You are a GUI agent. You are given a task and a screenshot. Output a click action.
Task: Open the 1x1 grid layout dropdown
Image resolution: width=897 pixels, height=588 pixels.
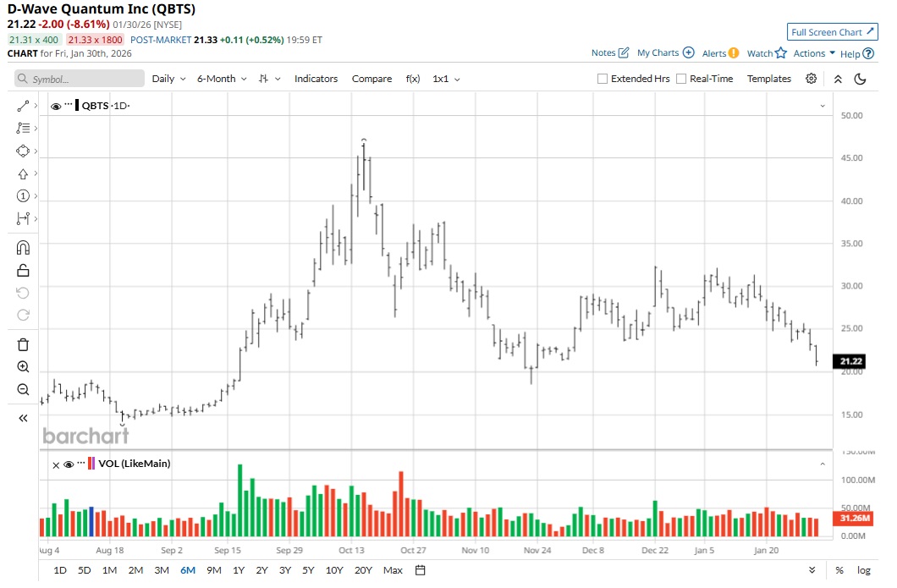coord(446,79)
